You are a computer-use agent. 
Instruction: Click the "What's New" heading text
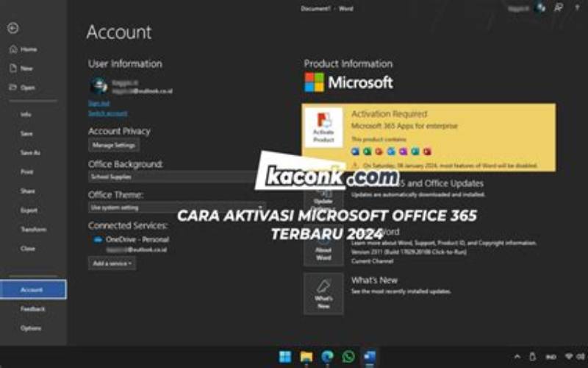pyautogui.click(x=374, y=280)
